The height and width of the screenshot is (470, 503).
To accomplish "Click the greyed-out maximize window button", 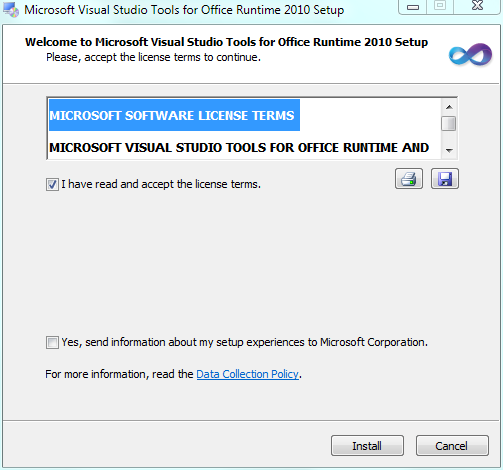I will coord(440,6).
